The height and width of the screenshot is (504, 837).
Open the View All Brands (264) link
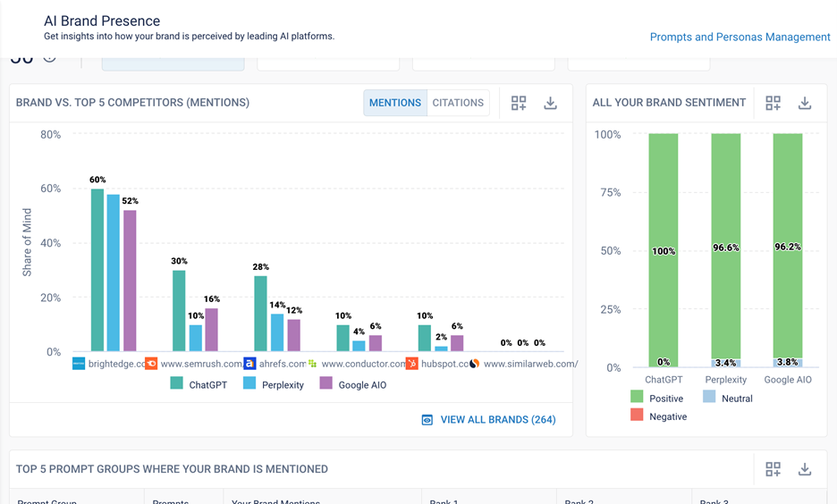click(x=498, y=420)
